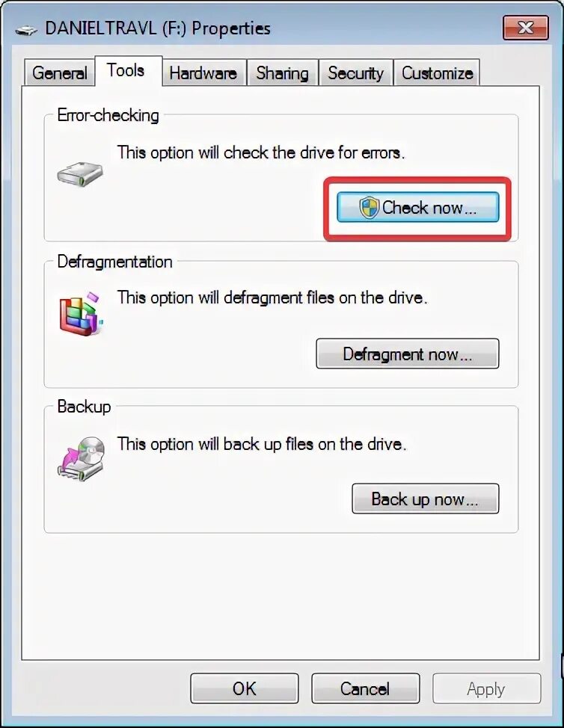Screen dimensions: 564x728
Task: Open the Security tab
Action: [x=355, y=73]
